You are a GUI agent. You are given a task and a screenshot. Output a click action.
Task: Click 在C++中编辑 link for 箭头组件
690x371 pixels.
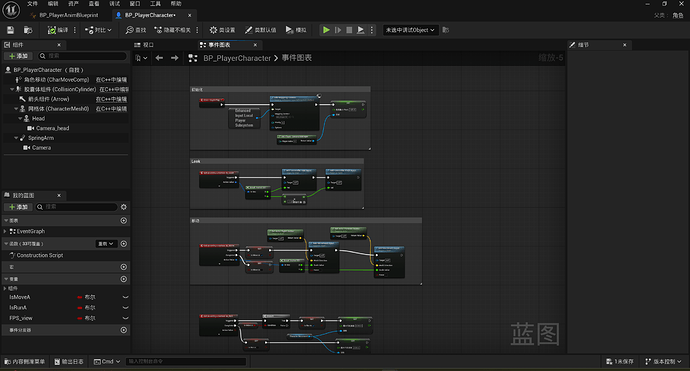pos(111,99)
